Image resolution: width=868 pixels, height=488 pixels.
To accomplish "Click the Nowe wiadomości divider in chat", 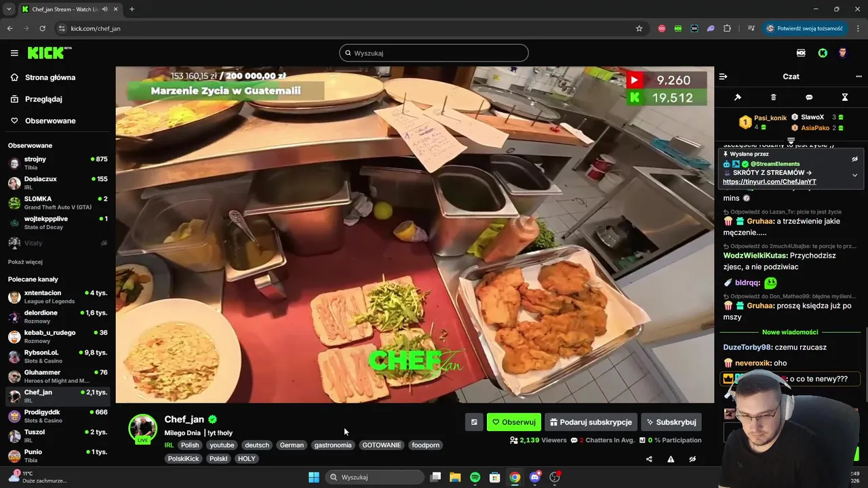I will coord(790,332).
